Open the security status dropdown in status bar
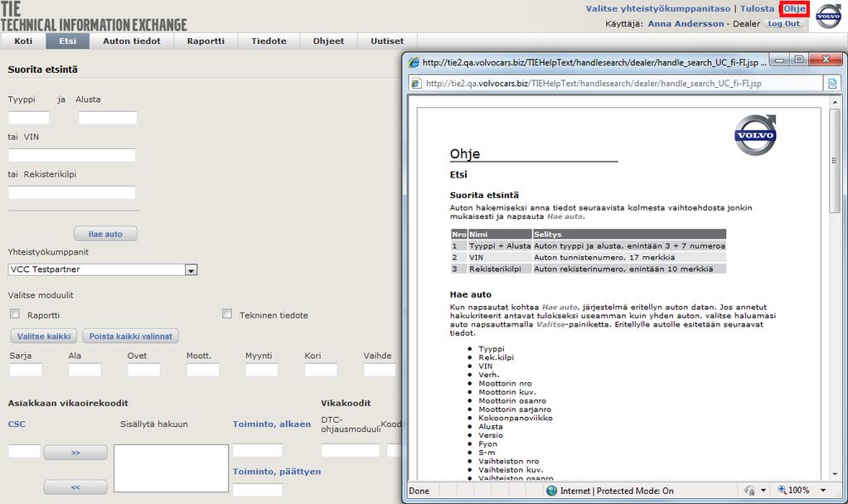This screenshot has width=848, height=504. pos(763,491)
